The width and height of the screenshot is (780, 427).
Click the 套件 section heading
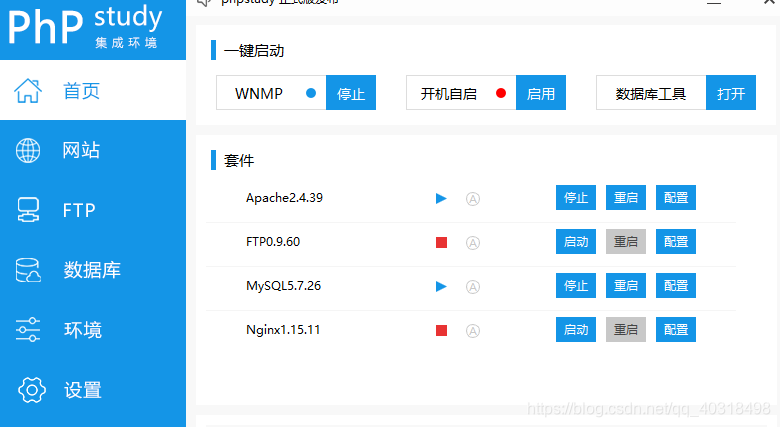point(239,161)
